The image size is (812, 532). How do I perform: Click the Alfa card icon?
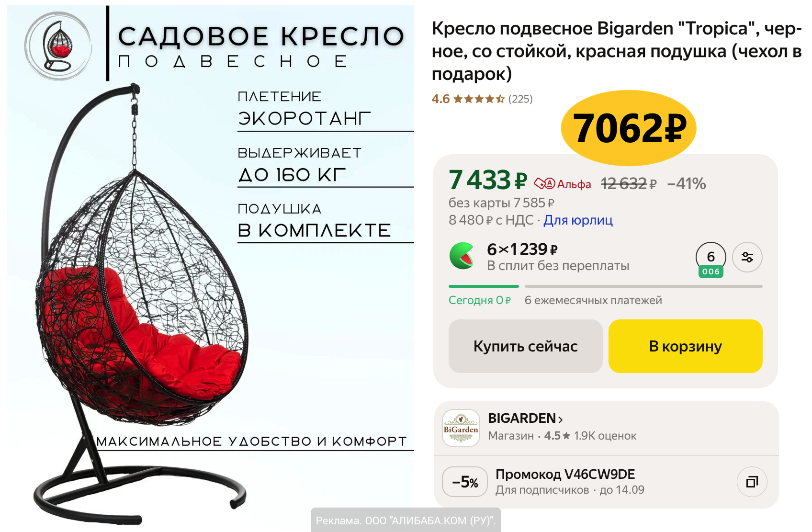544,183
